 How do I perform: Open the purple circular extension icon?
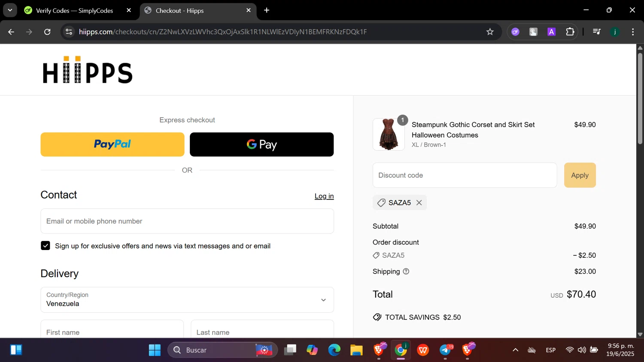point(515,32)
